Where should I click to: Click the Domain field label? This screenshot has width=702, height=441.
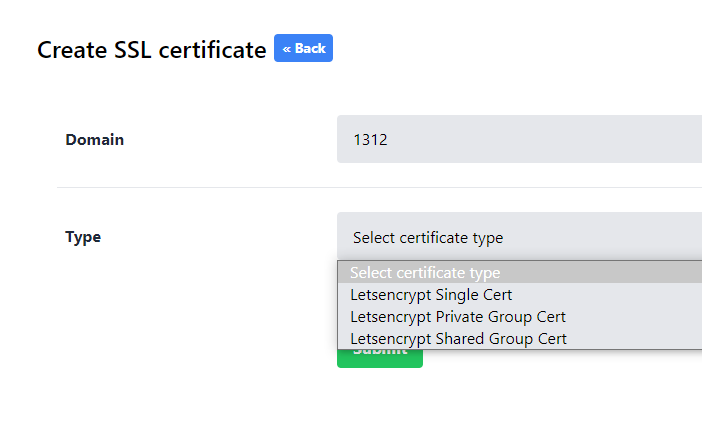tap(95, 140)
